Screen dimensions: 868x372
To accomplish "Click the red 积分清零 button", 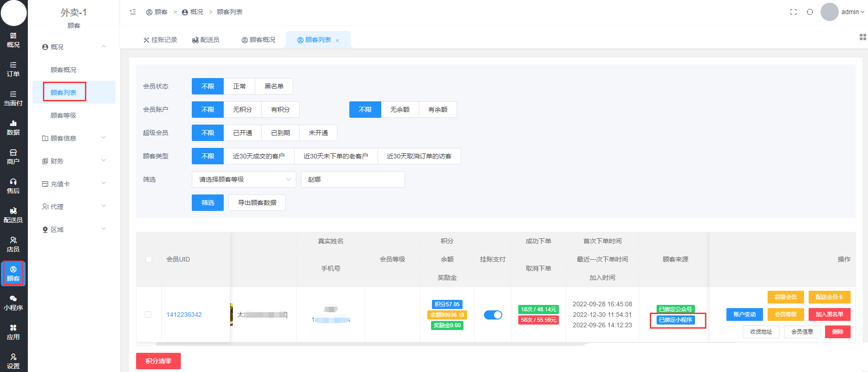I will pyautogui.click(x=158, y=361).
